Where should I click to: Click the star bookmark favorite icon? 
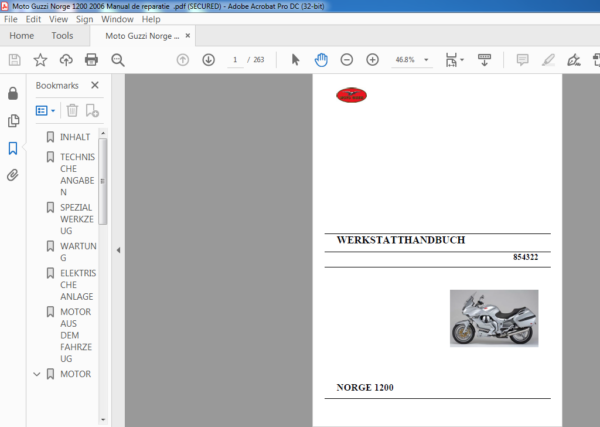tap(40, 60)
